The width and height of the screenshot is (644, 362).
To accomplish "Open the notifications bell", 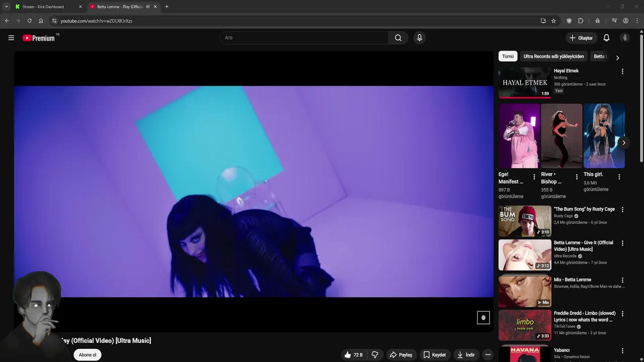I will (x=606, y=38).
